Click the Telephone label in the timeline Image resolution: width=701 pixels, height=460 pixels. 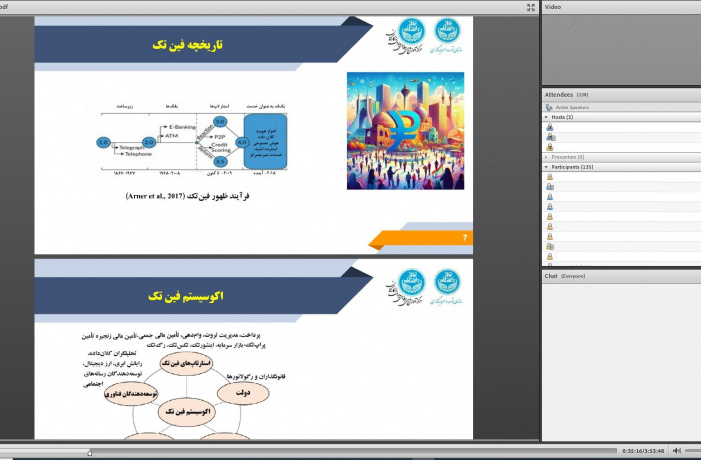coord(138,154)
